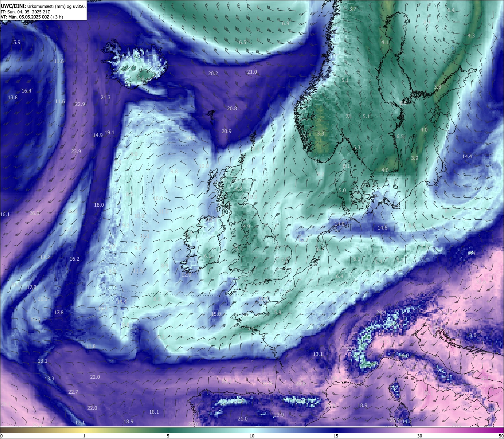Image resolution: width=504 pixels, height=439 pixels.
Task: Click the 16.1 value label
Action: point(5,214)
